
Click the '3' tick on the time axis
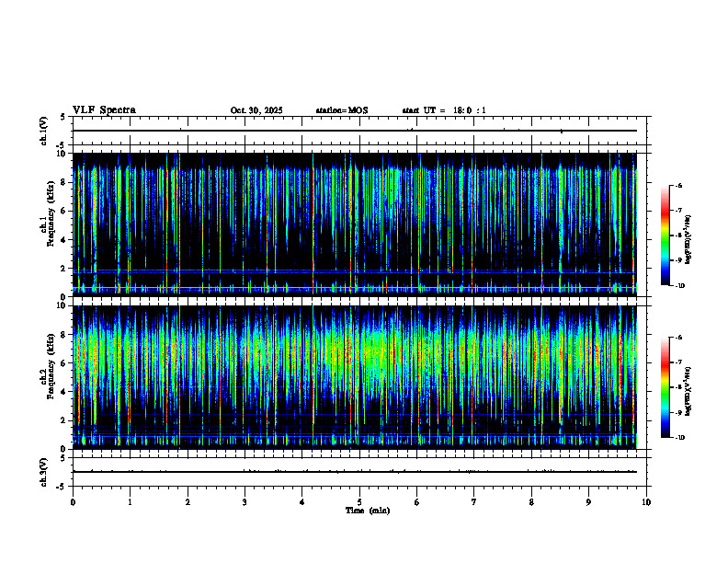click(x=245, y=502)
